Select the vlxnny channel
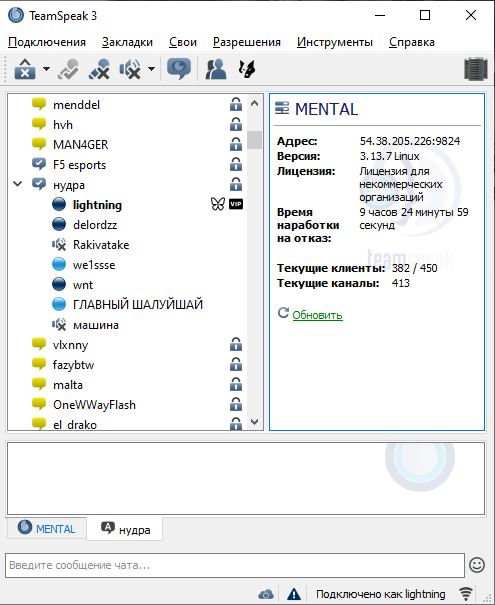Viewport: 495px width, 605px height. 71,345
